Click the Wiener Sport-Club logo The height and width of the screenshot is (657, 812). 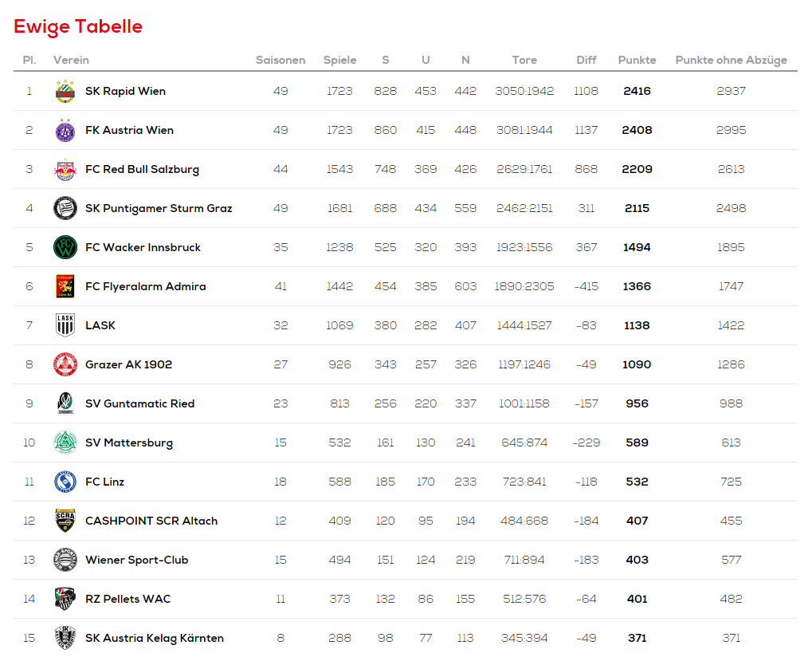[x=65, y=560]
